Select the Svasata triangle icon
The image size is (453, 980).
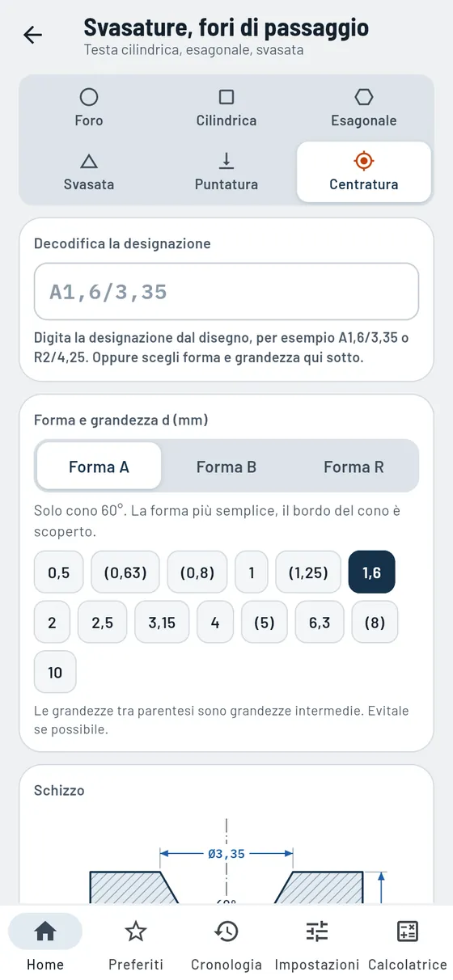[x=89, y=161]
